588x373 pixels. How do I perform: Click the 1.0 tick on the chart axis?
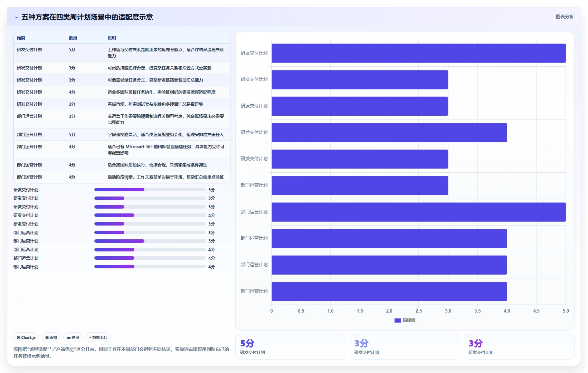330,311
